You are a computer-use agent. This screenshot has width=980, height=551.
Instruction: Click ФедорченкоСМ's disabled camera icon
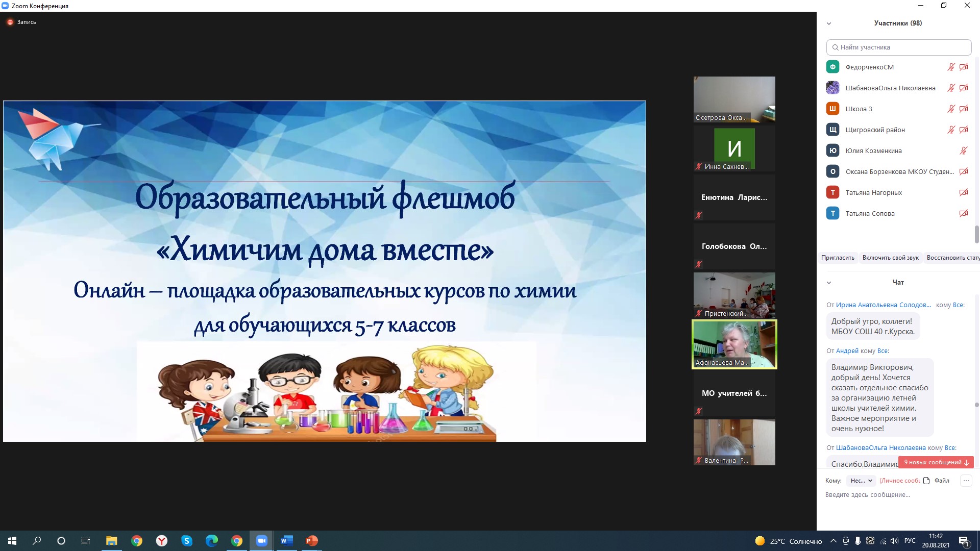[x=964, y=67]
